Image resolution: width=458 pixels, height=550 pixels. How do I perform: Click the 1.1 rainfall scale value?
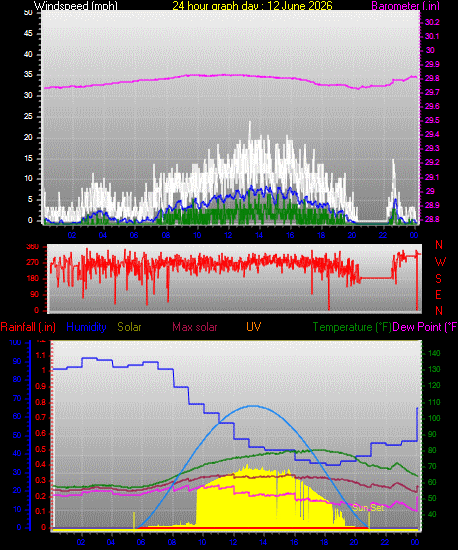[x=41, y=355]
